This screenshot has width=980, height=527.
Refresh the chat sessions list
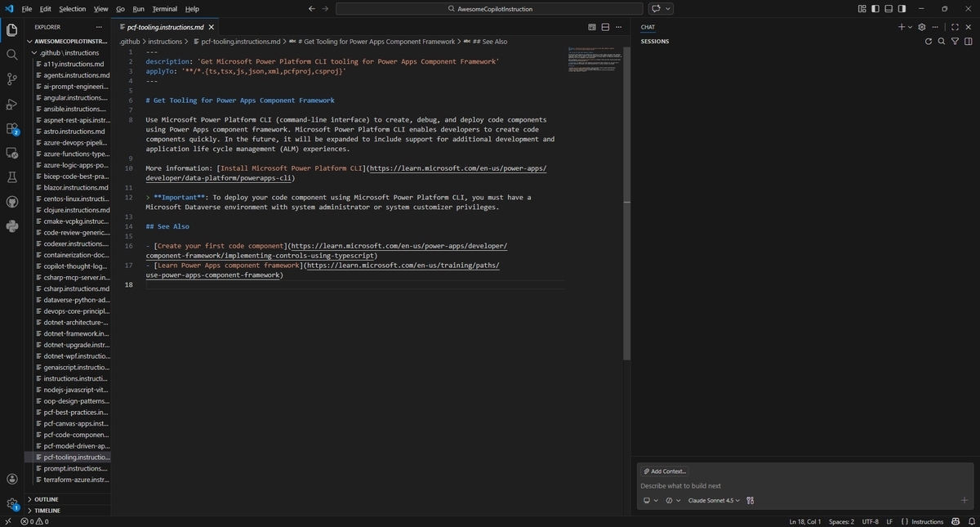(x=928, y=41)
